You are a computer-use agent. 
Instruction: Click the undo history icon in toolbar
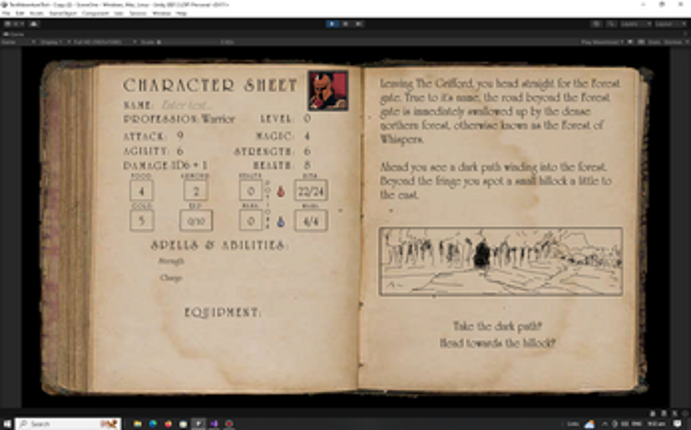pos(596,24)
